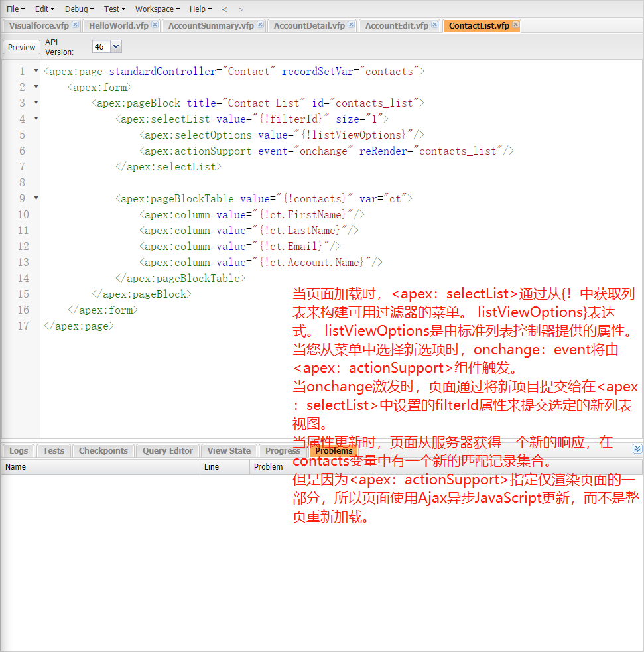Close the HelloWorld.vfp tab
Screen dimensions: 644x652
pos(155,24)
